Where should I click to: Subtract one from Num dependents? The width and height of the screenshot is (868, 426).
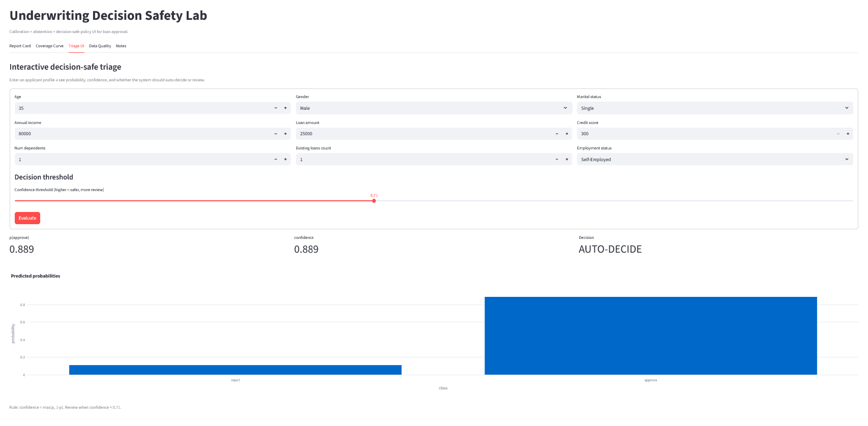tap(276, 160)
